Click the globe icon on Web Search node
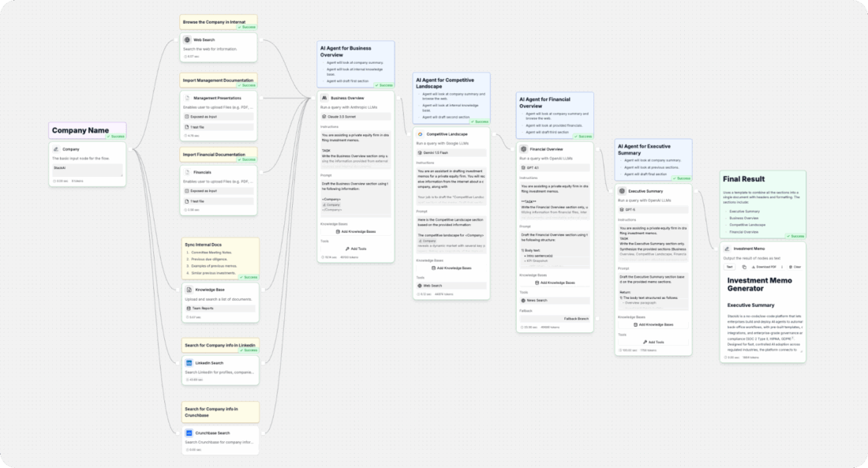Screen dimensions: 868x468 (187, 40)
